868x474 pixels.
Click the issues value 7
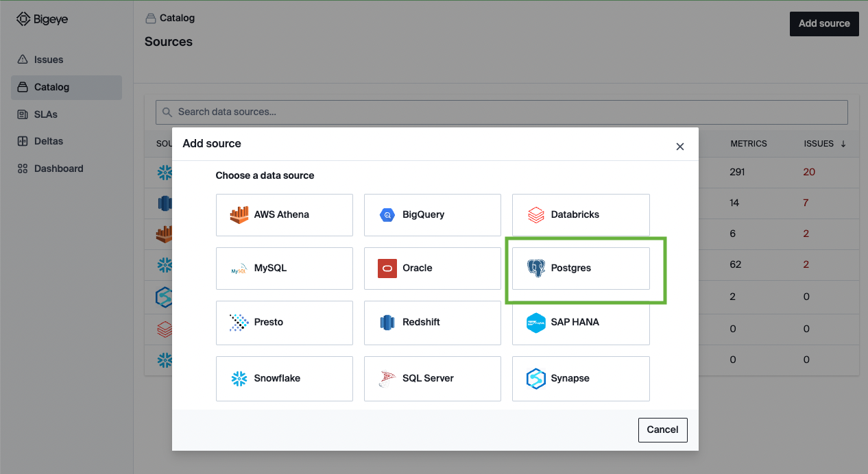(x=806, y=203)
